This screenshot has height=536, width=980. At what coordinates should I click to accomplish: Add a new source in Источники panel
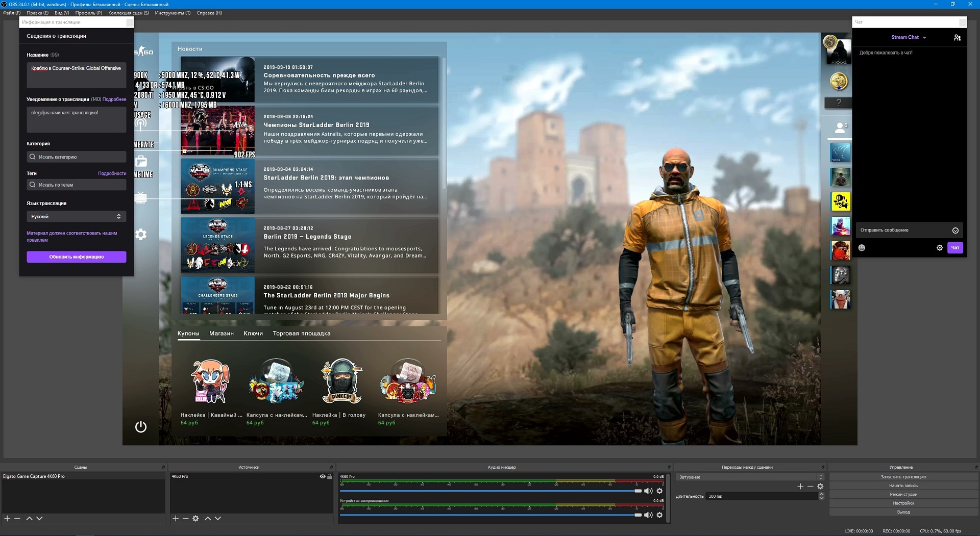[x=176, y=518]
